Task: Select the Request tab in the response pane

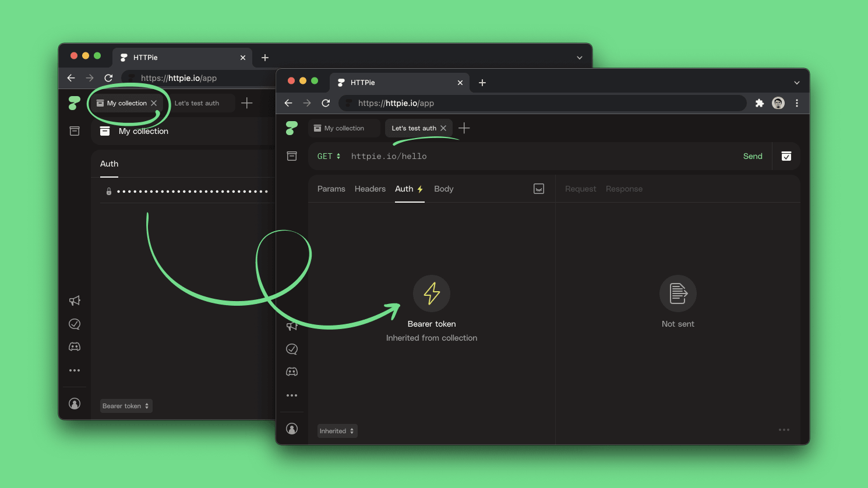Action: [581, 189]
